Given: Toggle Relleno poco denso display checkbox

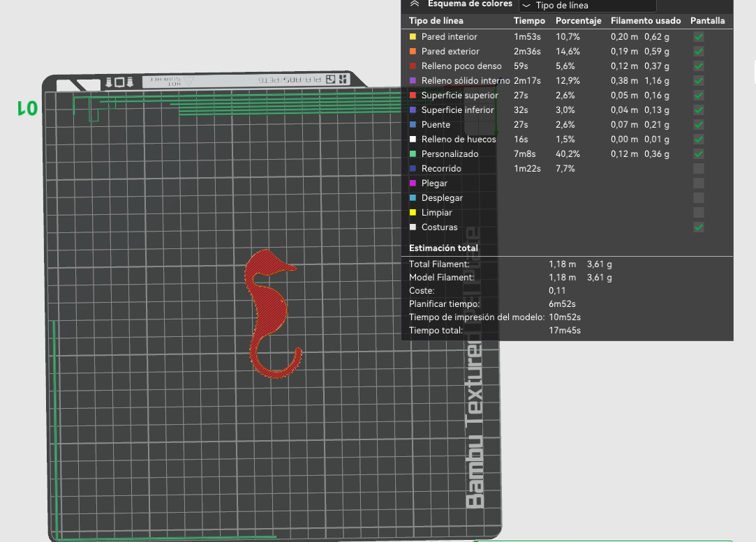Looking at the screenshot, I should 698,66.
